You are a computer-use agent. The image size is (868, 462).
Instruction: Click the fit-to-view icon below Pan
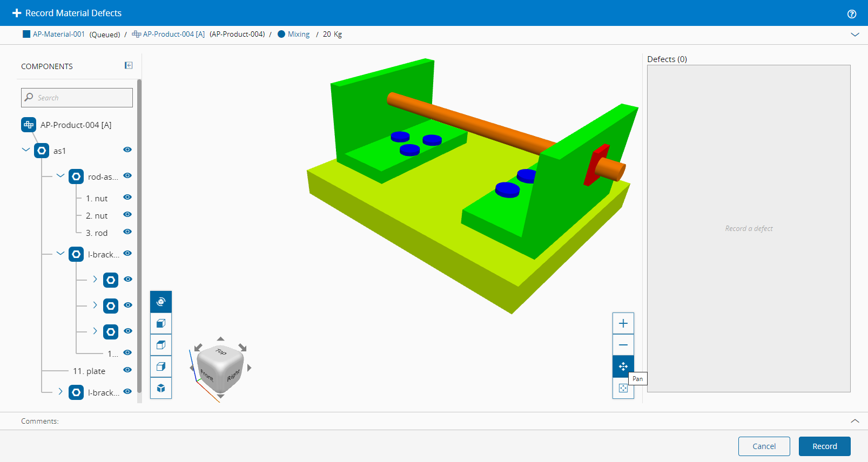[623, 388]
